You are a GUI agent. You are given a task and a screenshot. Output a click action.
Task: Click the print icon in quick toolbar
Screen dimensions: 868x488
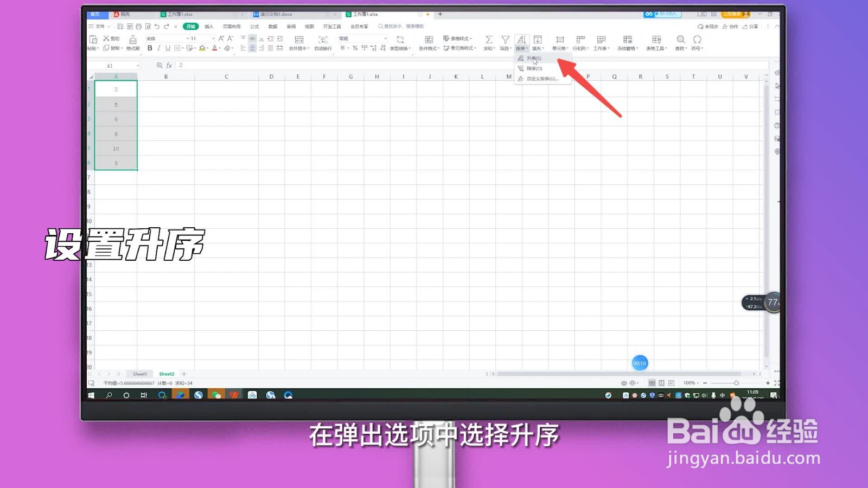tap(139, 26)
